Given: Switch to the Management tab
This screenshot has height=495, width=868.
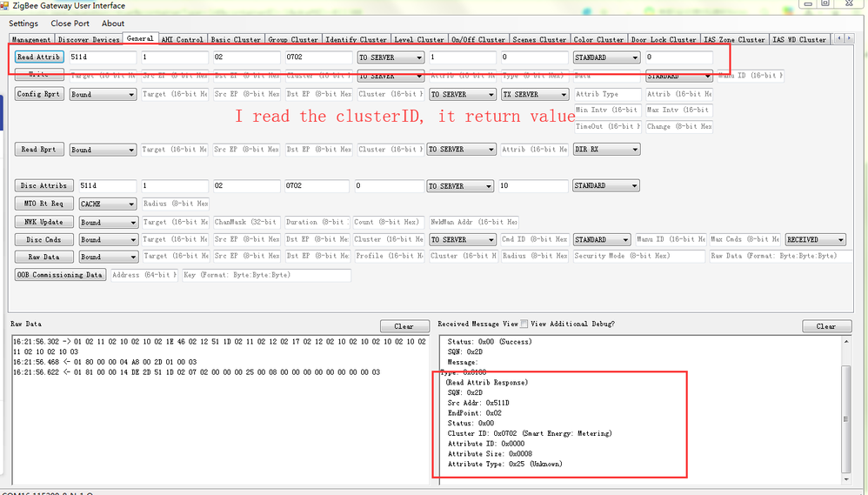Looking at the screenshot, I should (x=31, y=39).
